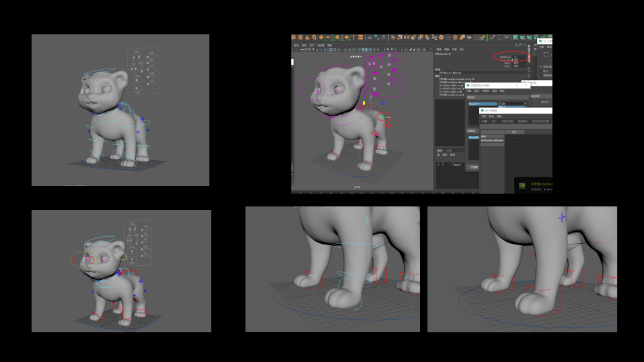Select the Multi-Cut knife shelf icon

click(x=492, y=37)
